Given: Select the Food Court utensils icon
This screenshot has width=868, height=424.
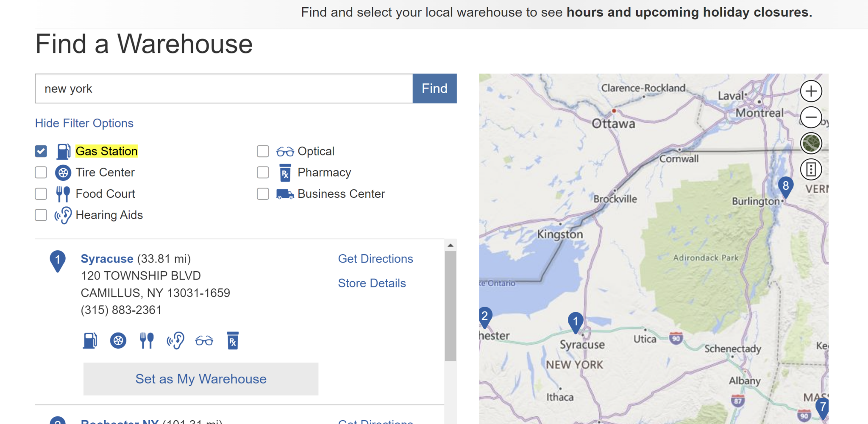Looking at the screenshot, I should 63,194.
